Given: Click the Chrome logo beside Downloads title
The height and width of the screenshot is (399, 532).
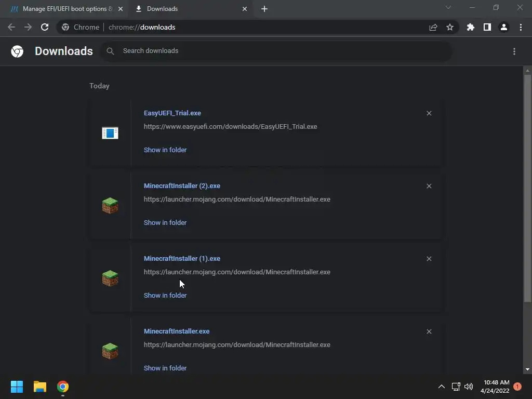Looking at the screenshot, I should 17,51.
